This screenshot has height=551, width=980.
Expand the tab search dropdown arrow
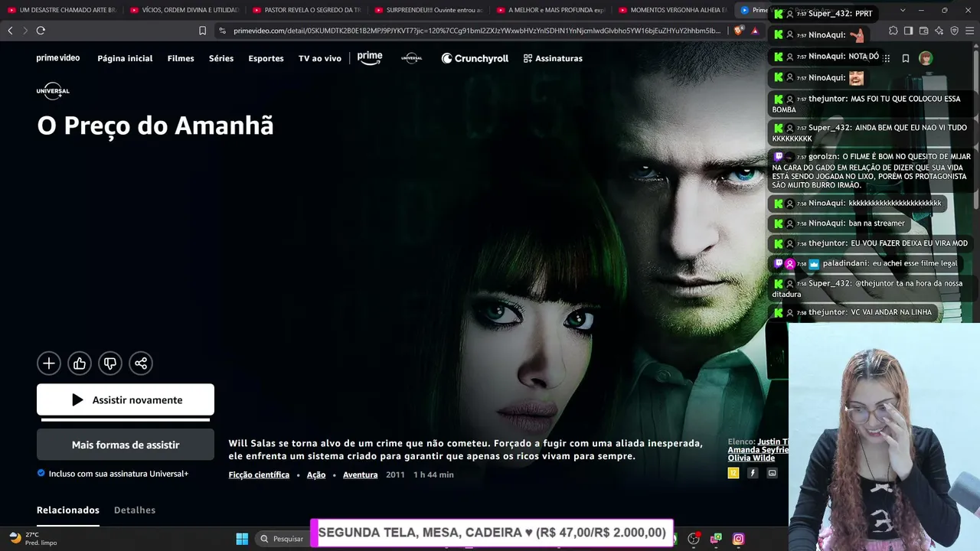coord(903,10)
